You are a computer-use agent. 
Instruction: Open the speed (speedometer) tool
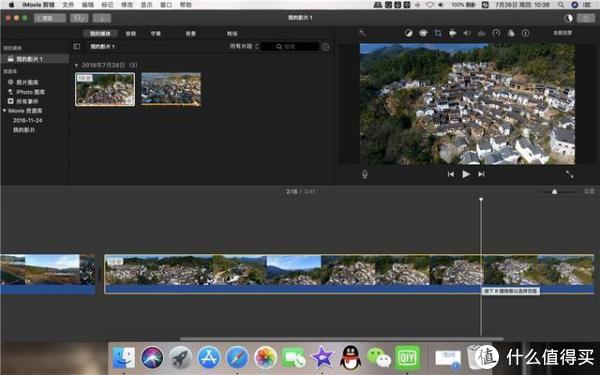496,33
